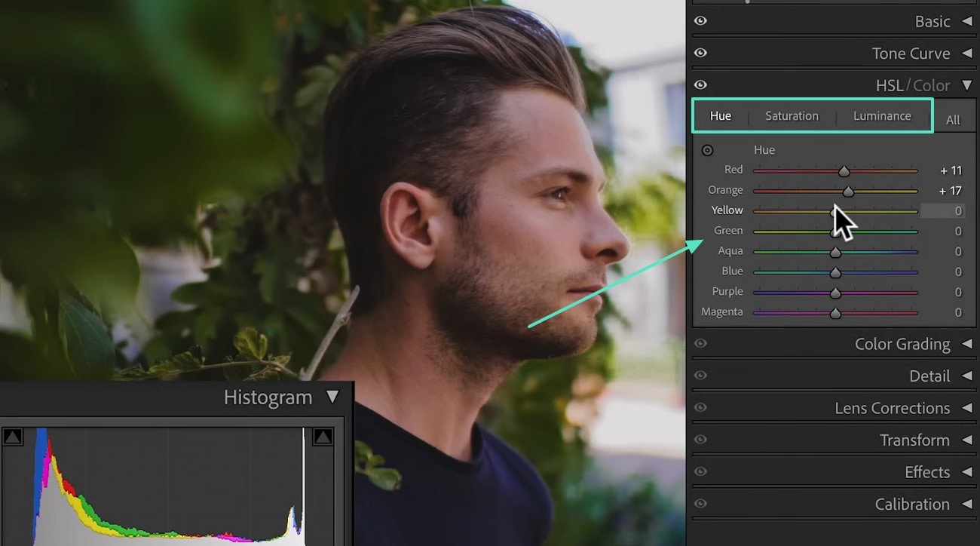Expand the Detail panel triangle

966,376
